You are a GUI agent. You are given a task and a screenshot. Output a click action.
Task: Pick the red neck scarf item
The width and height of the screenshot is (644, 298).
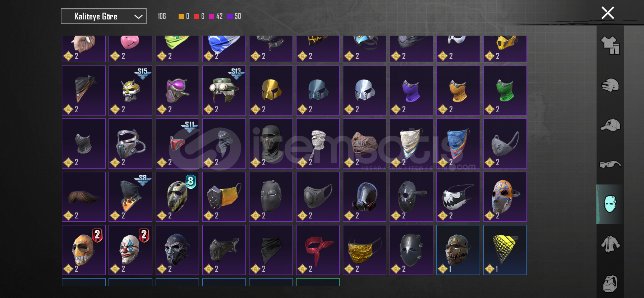pyautogui.click(x=318, y=250)
